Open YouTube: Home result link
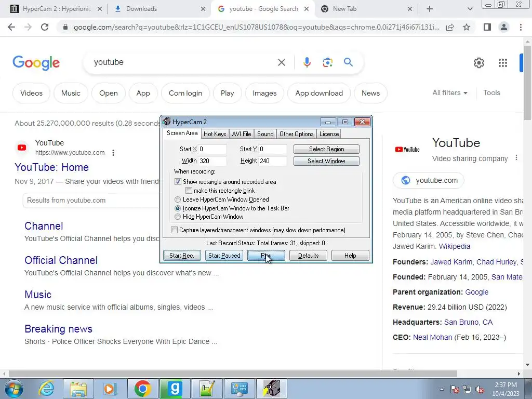 pyautogui.click(x=51, y=167)
